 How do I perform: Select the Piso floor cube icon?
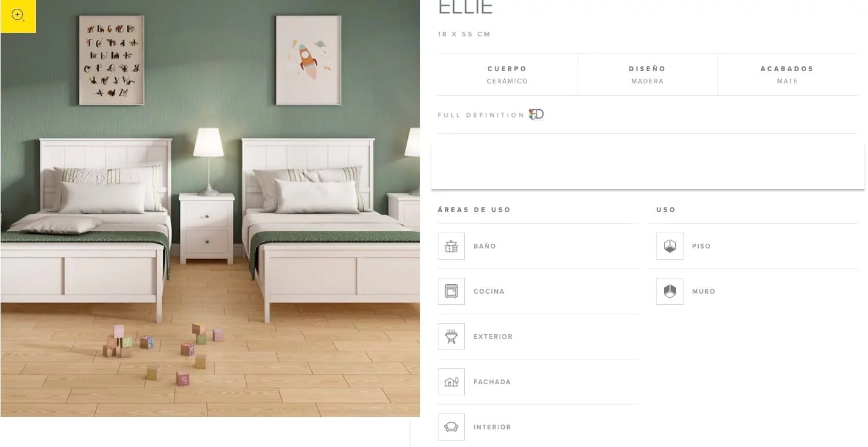coord(669,246)
